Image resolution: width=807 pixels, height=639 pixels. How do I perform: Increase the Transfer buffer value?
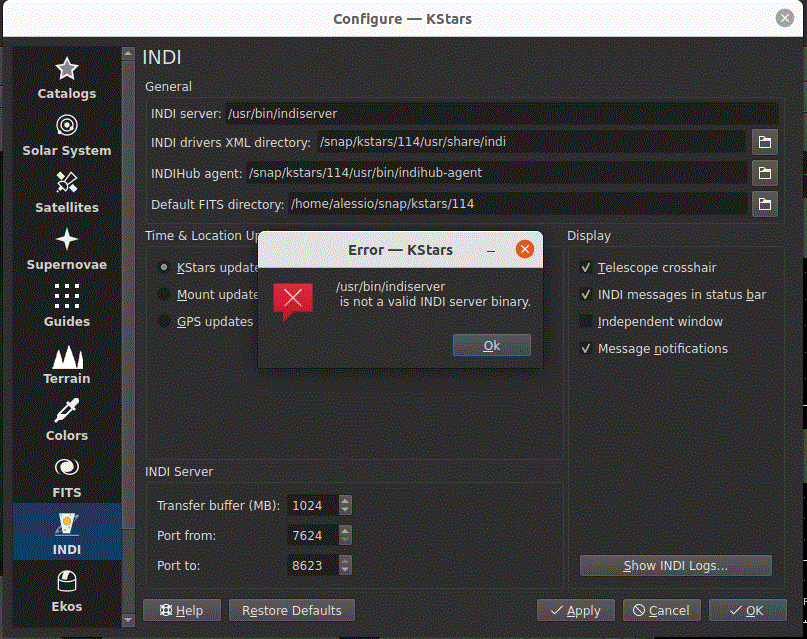(x=345, y=500)
